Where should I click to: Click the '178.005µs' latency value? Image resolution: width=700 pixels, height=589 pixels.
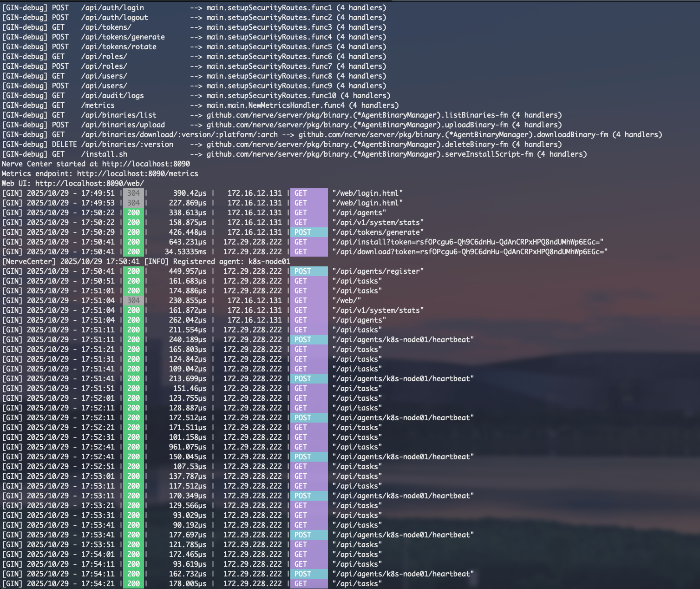coord(188,583)
